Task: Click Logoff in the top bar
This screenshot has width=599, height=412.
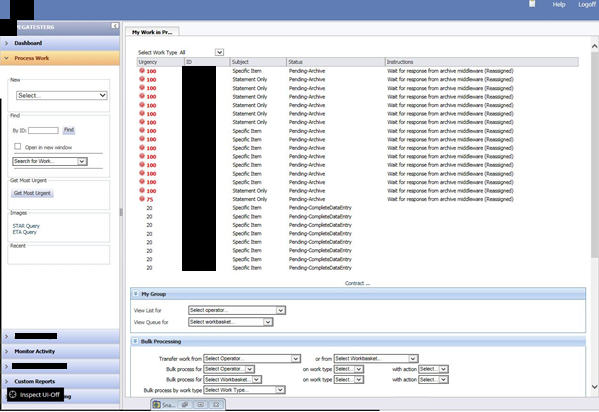Action: 587,5
